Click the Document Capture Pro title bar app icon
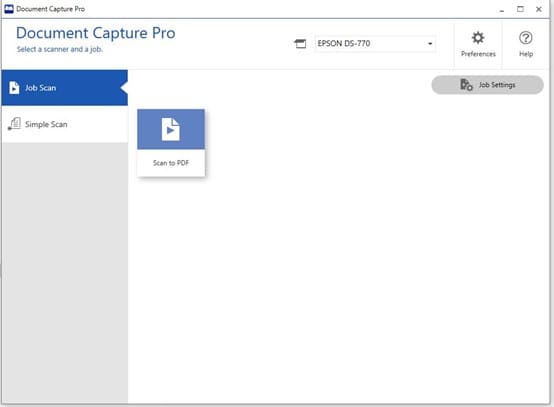The image size is (554, 407). tap(9, 9)
